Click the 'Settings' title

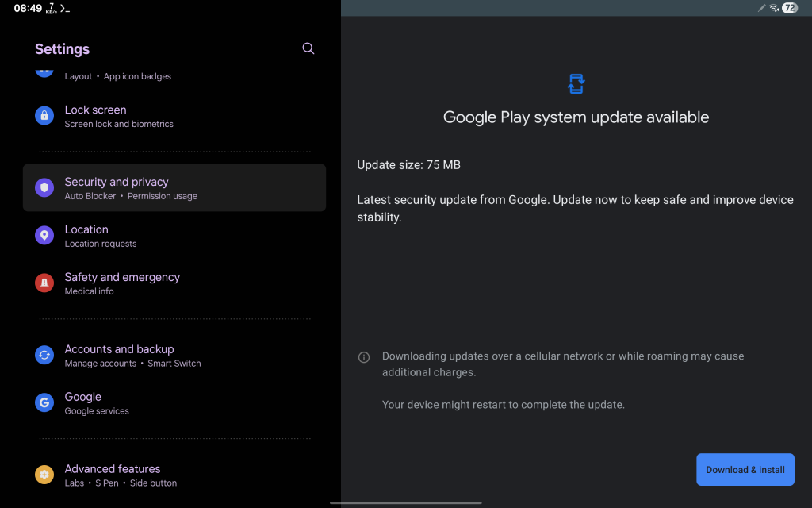(x=62, y=49)
